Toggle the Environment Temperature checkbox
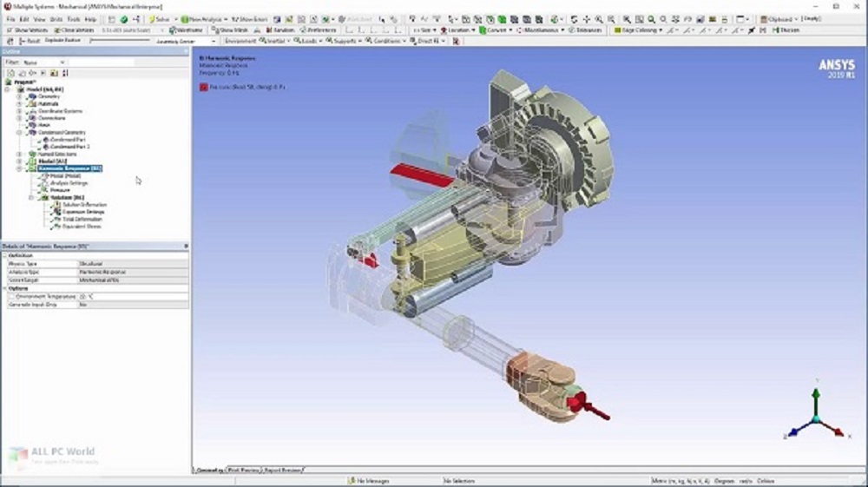Image resolution: width=868 pixels, height=487 pixels. 11,297
